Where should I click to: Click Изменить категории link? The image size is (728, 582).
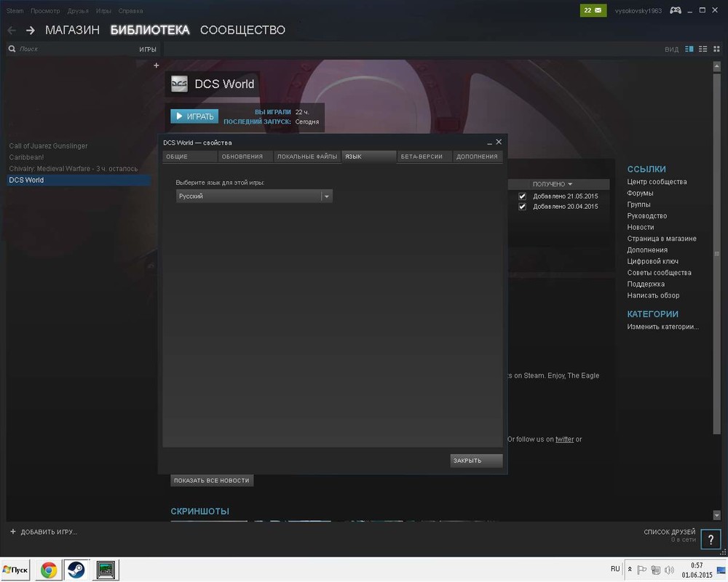coord(662,327)
